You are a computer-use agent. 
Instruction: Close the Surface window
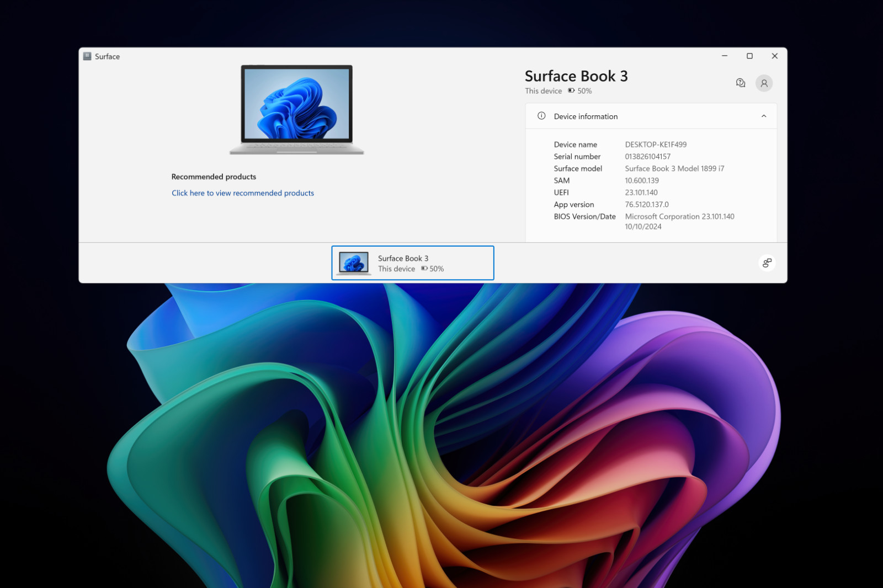pos(775,56)
